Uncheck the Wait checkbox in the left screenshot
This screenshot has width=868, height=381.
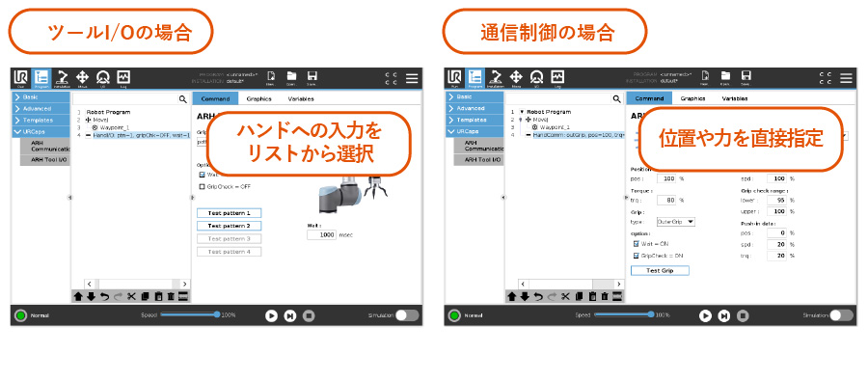202,175
